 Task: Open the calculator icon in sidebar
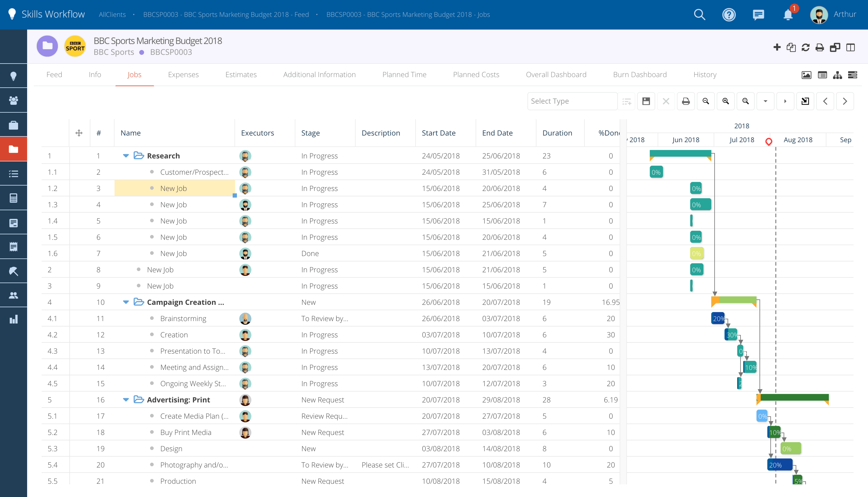pyautogui.click(x=13, y=198)
